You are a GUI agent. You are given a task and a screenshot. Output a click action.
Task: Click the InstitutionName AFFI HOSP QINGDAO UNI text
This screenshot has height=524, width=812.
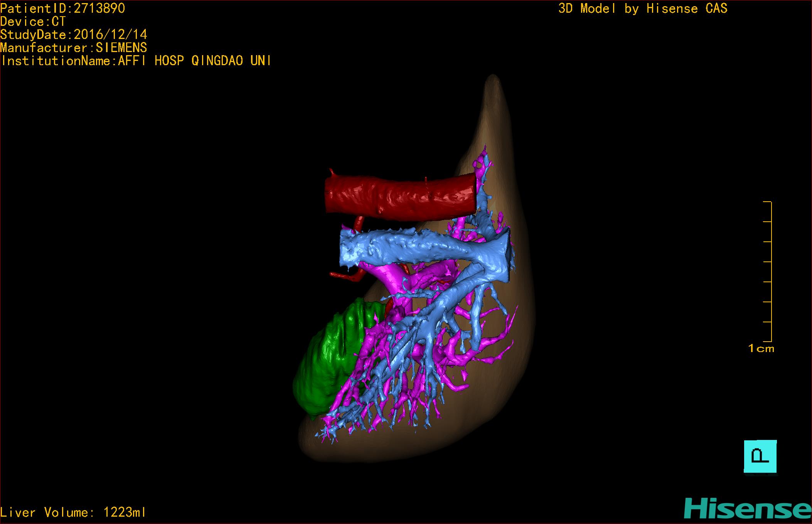[136, 61]
